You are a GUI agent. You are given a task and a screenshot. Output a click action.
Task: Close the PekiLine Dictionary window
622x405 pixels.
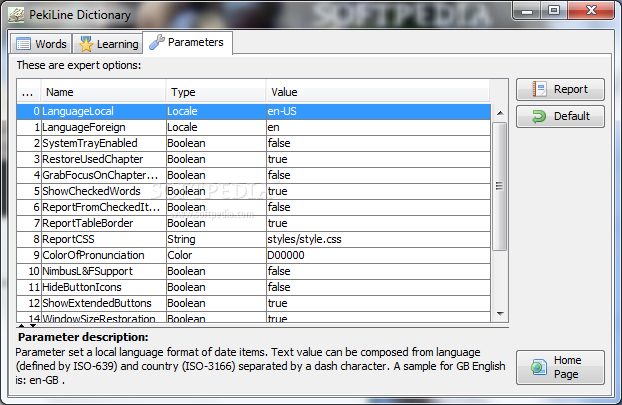[591, 11]
